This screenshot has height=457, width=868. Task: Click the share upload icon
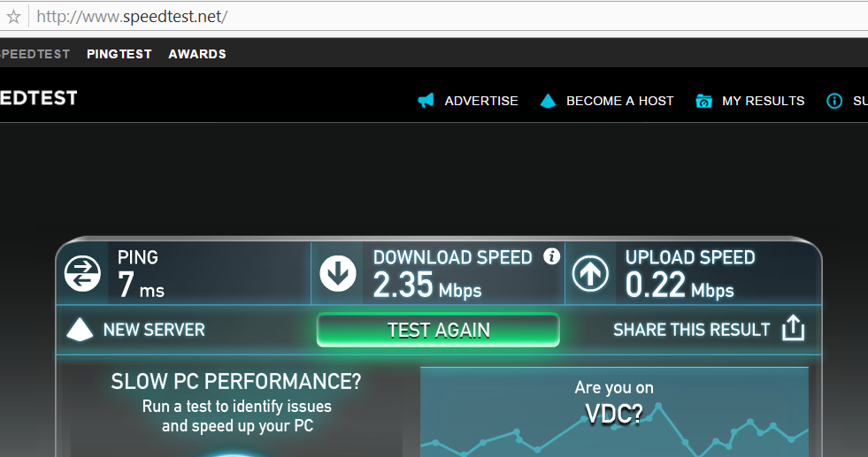[x=793, y=328]
